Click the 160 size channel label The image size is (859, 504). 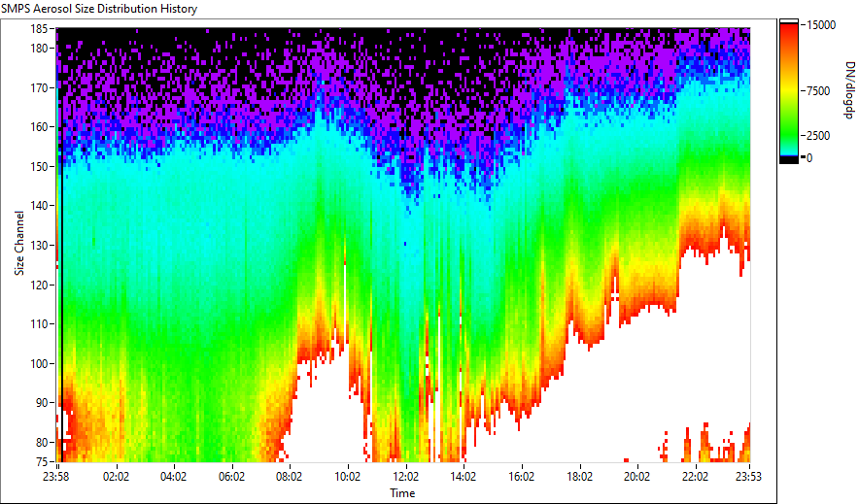(41, 127)
